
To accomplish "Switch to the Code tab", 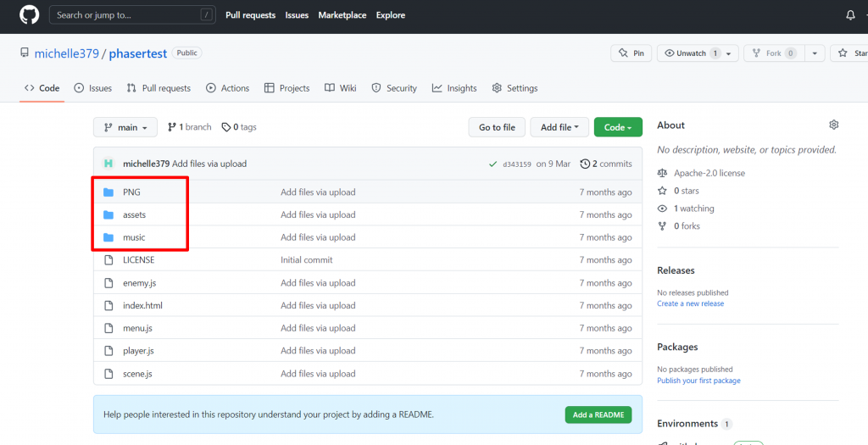I will (x=42, y=88).
